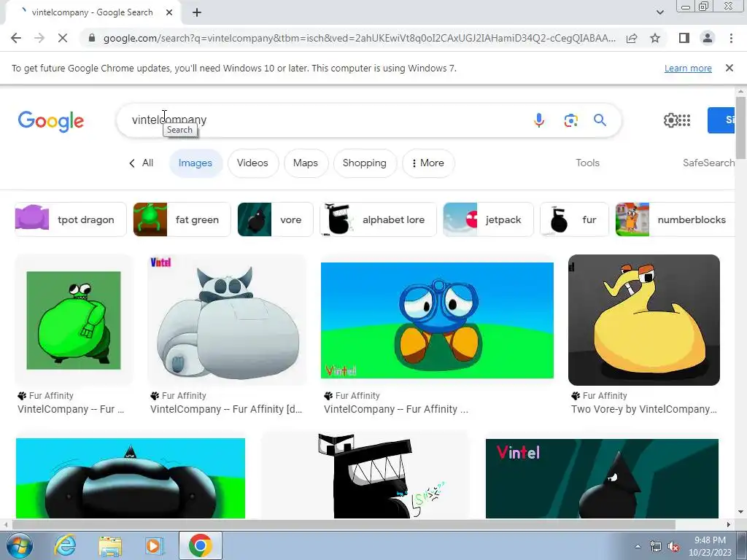The width and height of the screenshot is (747, 560).
Task: Open Chrome side panel
Action: point(684,38)
